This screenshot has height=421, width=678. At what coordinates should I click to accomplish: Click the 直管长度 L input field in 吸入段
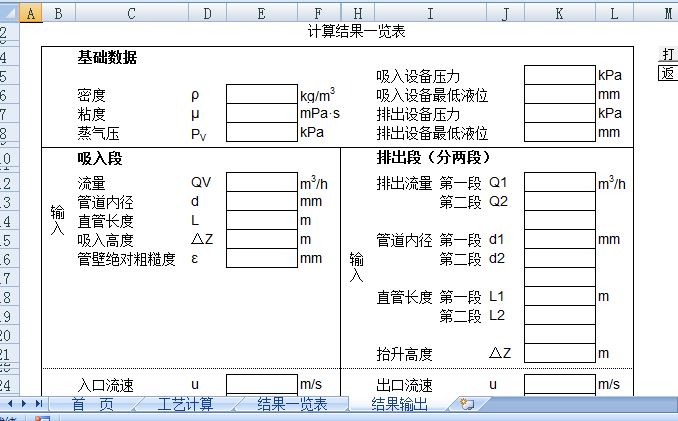262,220
